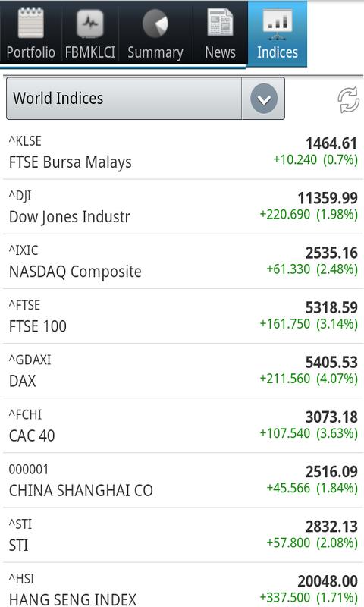Image resolution: width=364 pixels, height=607 pixels.
Task: Select the NASDAQ Composite entry
Action: coord(183,261)
